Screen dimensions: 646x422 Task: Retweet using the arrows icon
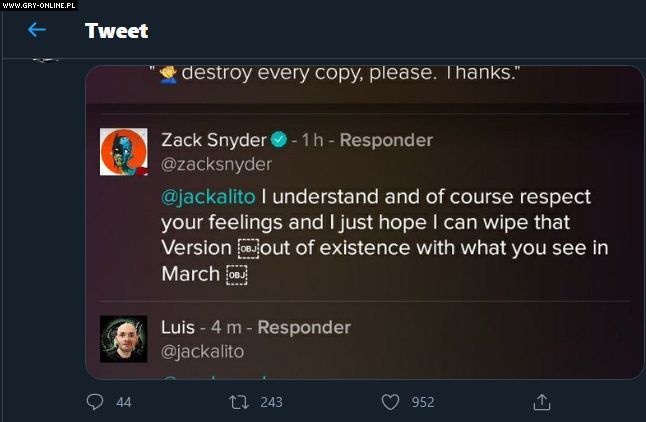(x=239, y=401)
